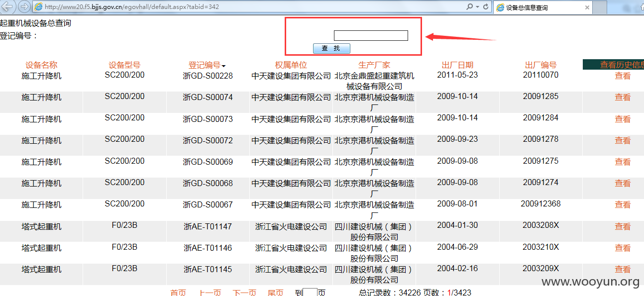The height and width of the screenshot is (296, 644).
Task: Select factory number 200912368
Action: (x=540, y=203)
